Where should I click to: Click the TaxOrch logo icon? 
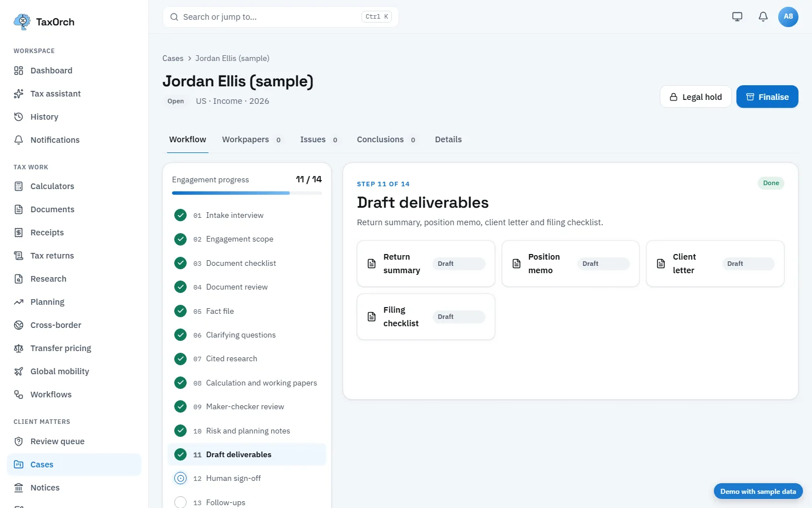tap(22, 22)
